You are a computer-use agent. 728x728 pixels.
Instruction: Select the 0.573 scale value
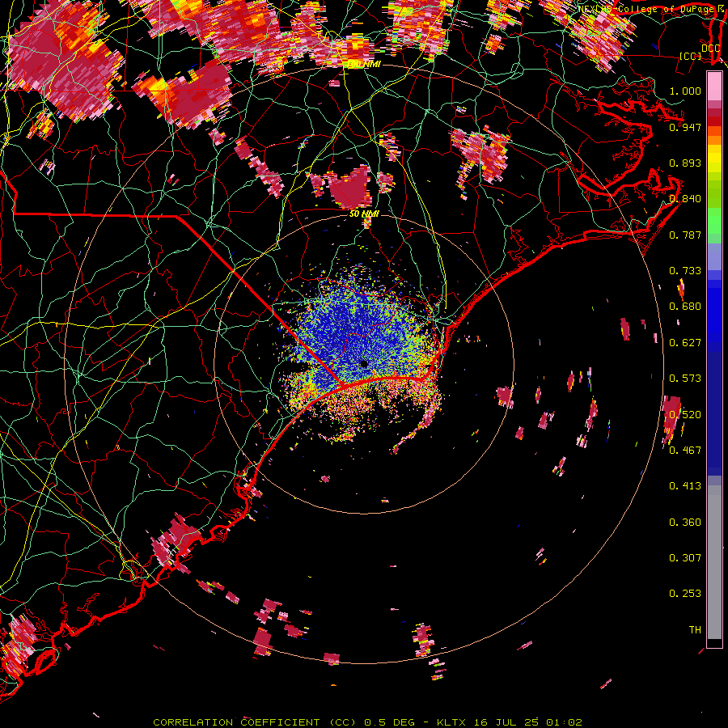pyautogui.click(x=685, y=378)
